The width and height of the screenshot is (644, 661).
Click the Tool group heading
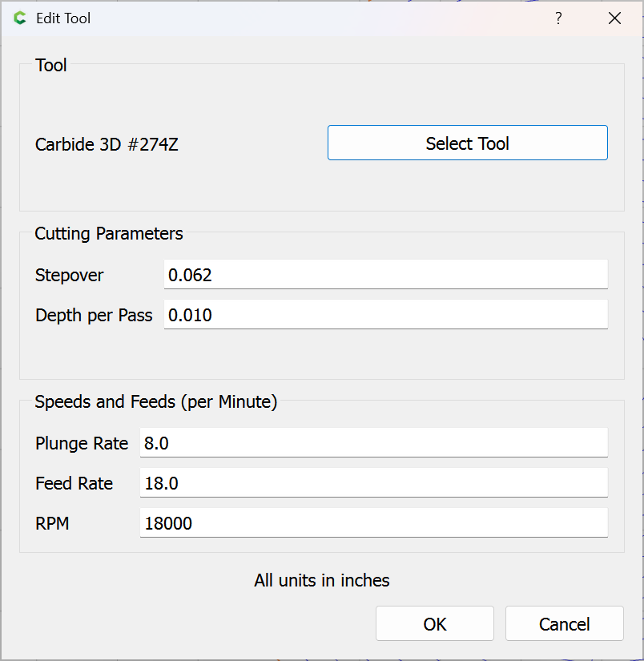point(51,66)
